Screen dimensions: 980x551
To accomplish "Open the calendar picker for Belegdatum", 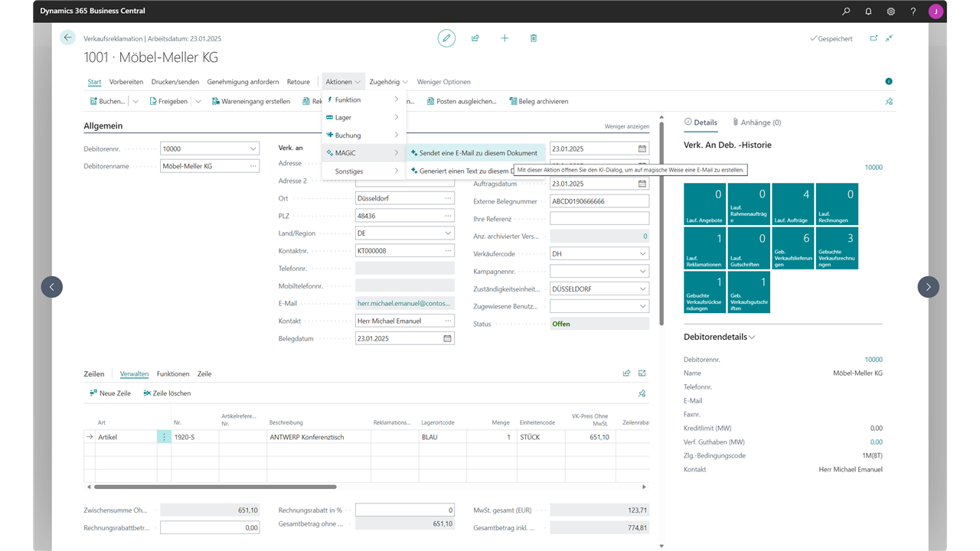I will pyautogui.click(x=447, y=338).
